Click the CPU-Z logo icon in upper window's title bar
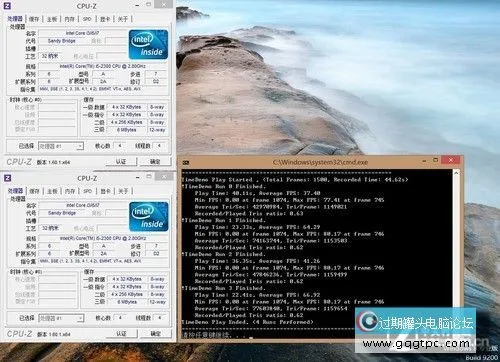 pos(7,6)
